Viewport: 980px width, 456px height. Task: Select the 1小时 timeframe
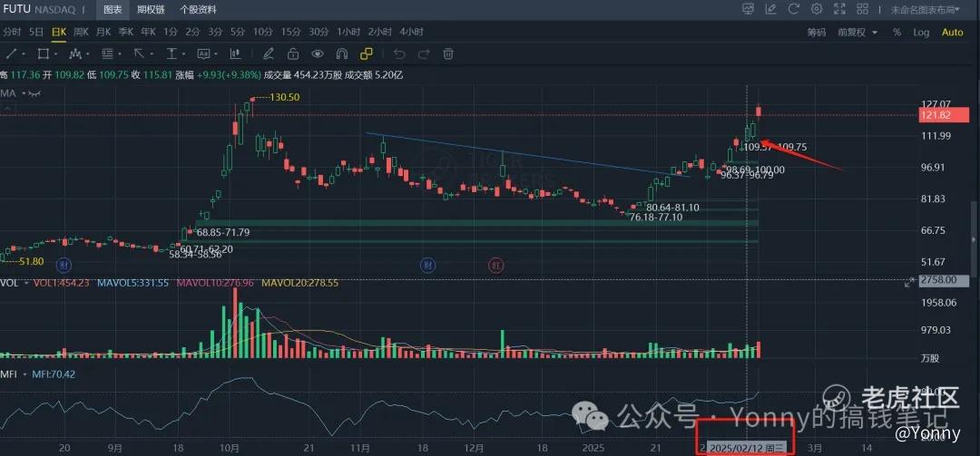pyautogui.click(x=348, y=32)
